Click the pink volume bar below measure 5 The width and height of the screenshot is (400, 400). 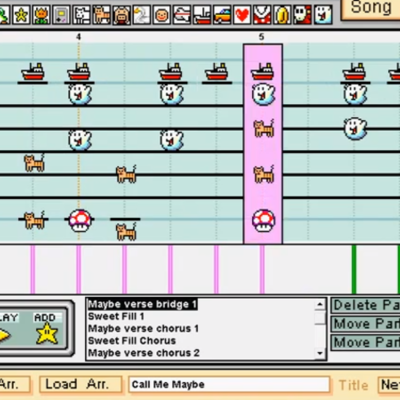pyautogui.click(x=262, y=269)
